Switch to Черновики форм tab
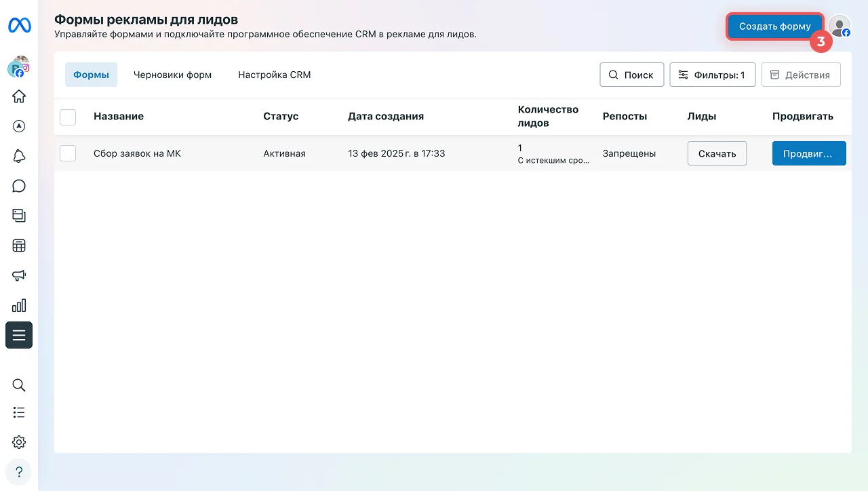This screenshot has width=868, height=491. pos(172,75)
